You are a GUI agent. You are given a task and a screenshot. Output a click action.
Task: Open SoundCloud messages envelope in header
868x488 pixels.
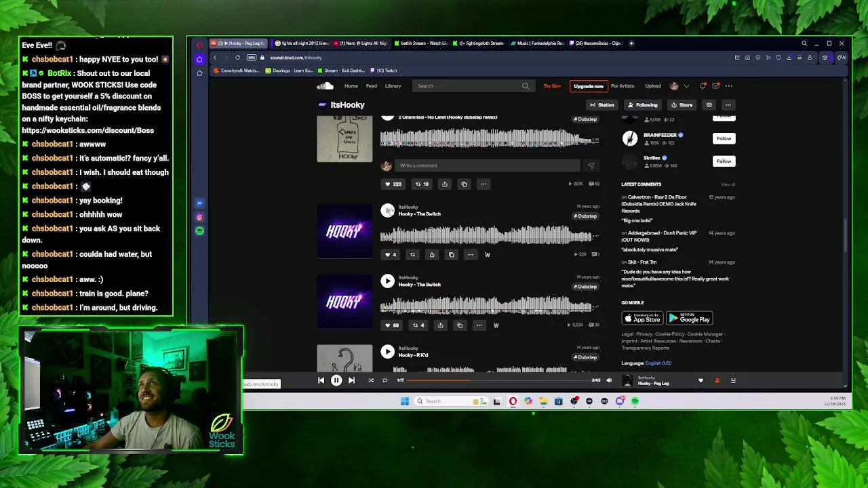click(715, 86)
